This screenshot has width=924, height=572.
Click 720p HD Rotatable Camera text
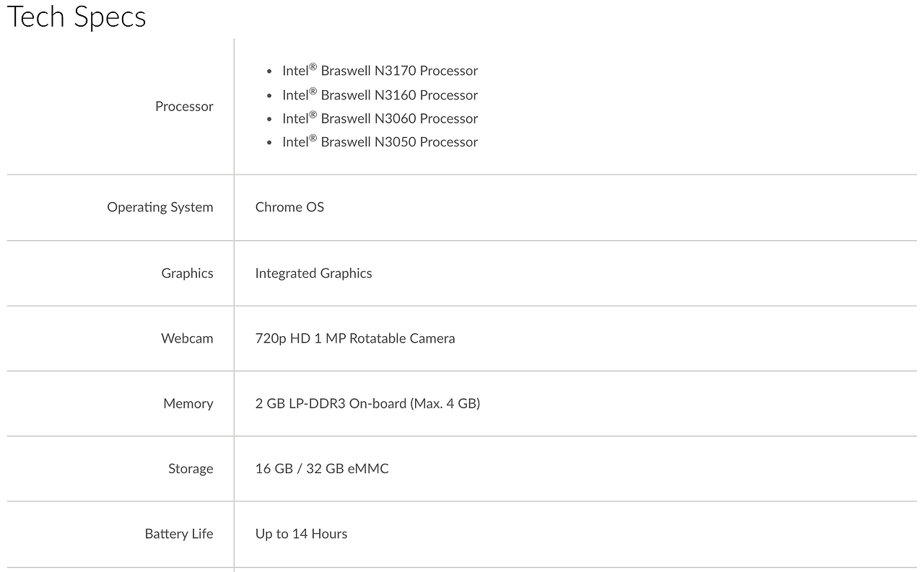pyautogui.click(x=354, y=338)
